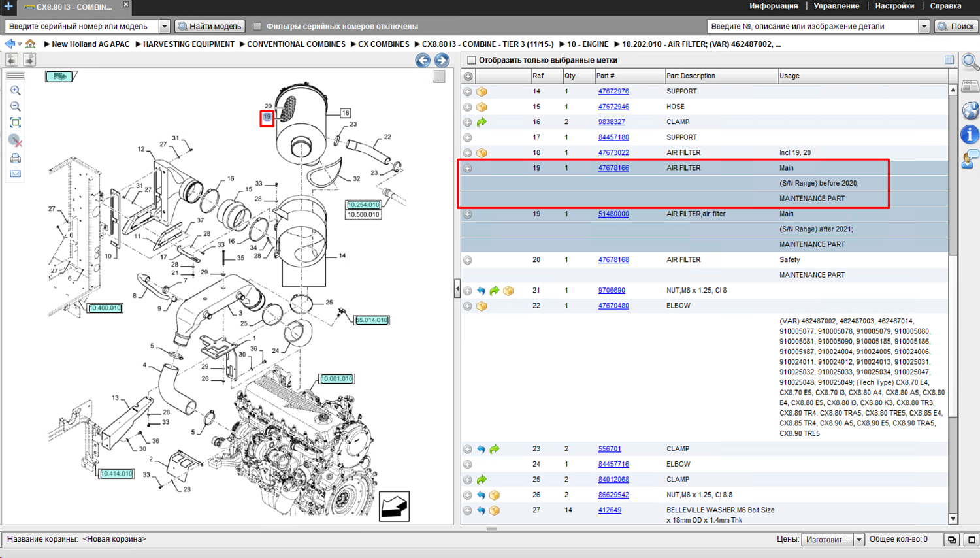Clear selected callouts on the diagram
The image size is (980, 558).
(16, 140)
